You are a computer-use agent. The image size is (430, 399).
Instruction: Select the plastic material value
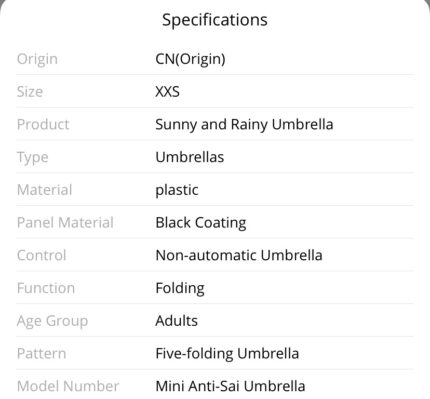(177, 190)
